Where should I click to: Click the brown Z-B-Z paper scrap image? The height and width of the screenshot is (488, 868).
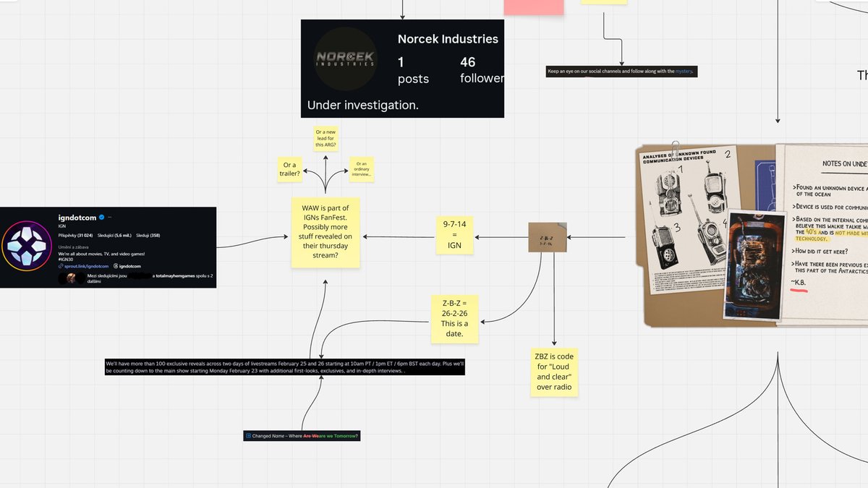(548, 237)
